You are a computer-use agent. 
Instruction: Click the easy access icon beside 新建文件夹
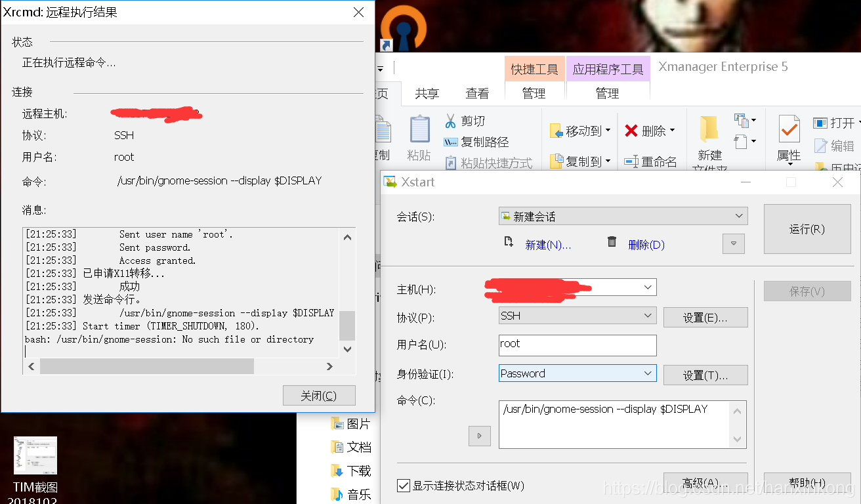(745, 141)
